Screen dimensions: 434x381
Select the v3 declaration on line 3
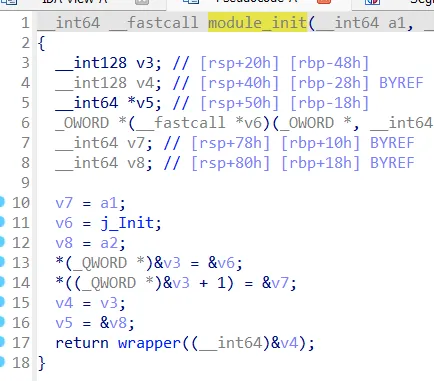click(x=145, y=63)
